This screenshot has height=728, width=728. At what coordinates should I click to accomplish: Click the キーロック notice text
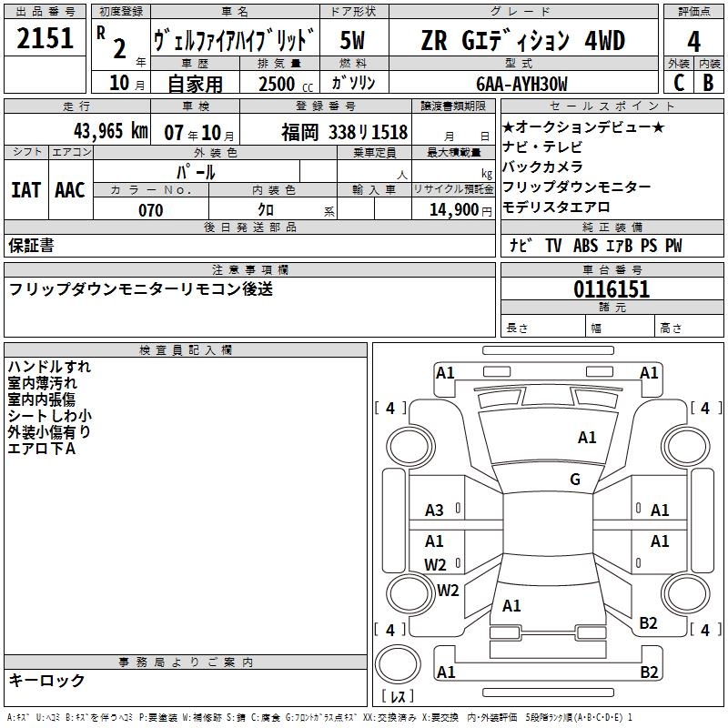click(46, 680)
